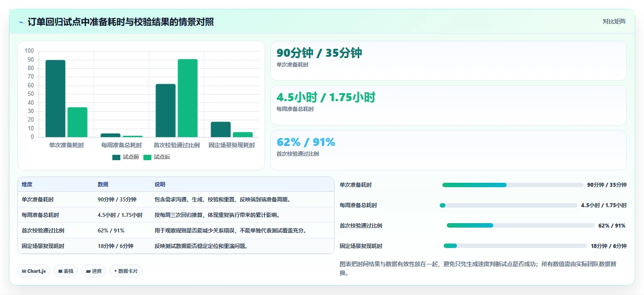The width and height of the screenshot is (644, 295).
Task: Click the 试点前 bar for 固定场景复现耗时
Action: pyautogui.click(x=221, y=130)
